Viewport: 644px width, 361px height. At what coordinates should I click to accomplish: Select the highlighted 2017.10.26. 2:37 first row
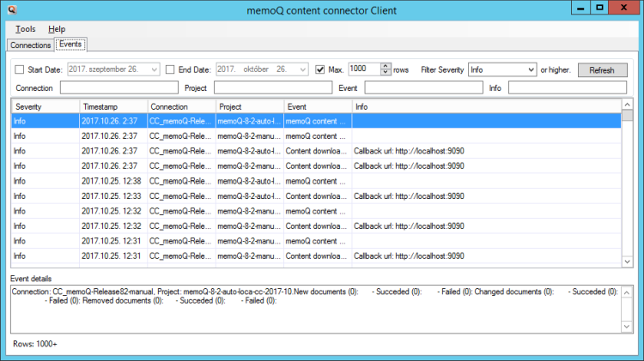(x=316, y=121)
